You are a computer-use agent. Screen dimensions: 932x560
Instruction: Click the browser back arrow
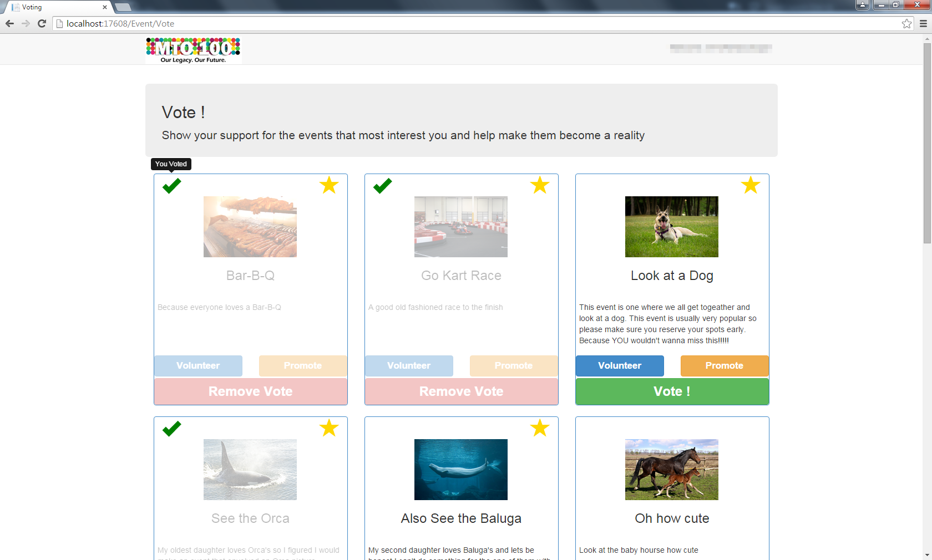tap(9, 23)
